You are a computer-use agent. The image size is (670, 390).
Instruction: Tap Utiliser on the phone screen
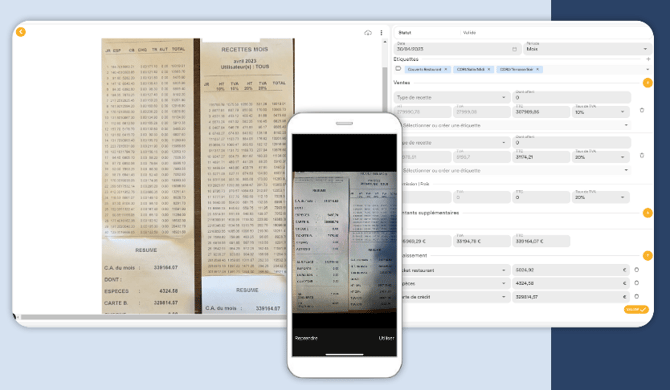point(386,338)
